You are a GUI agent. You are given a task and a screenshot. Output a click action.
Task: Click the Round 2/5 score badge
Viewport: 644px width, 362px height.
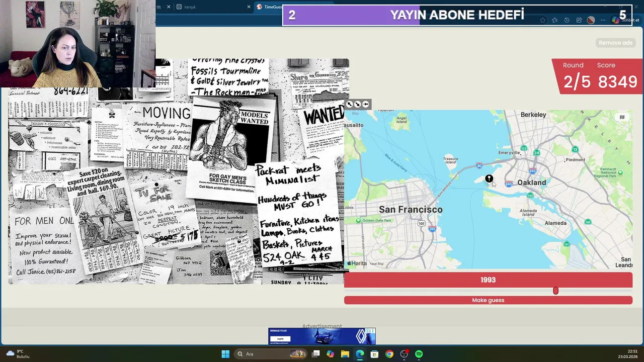point(598,76)
